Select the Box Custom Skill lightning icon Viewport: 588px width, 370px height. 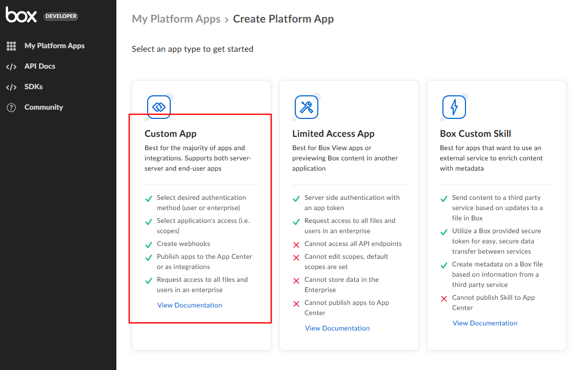[454, 107]
